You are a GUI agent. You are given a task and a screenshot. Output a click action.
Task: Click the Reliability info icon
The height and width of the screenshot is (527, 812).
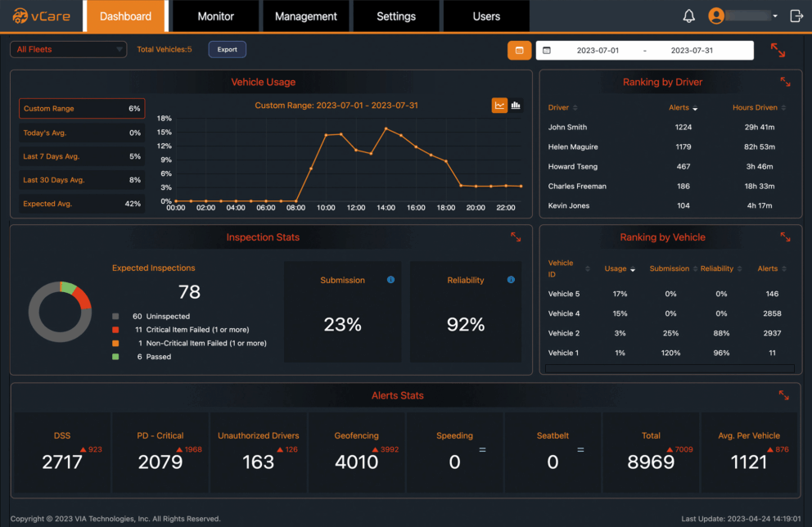[511, 279]
